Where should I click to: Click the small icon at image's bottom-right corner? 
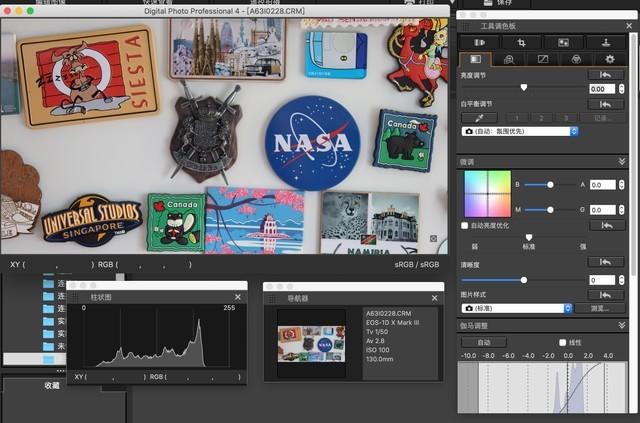(x=433, y=238)
